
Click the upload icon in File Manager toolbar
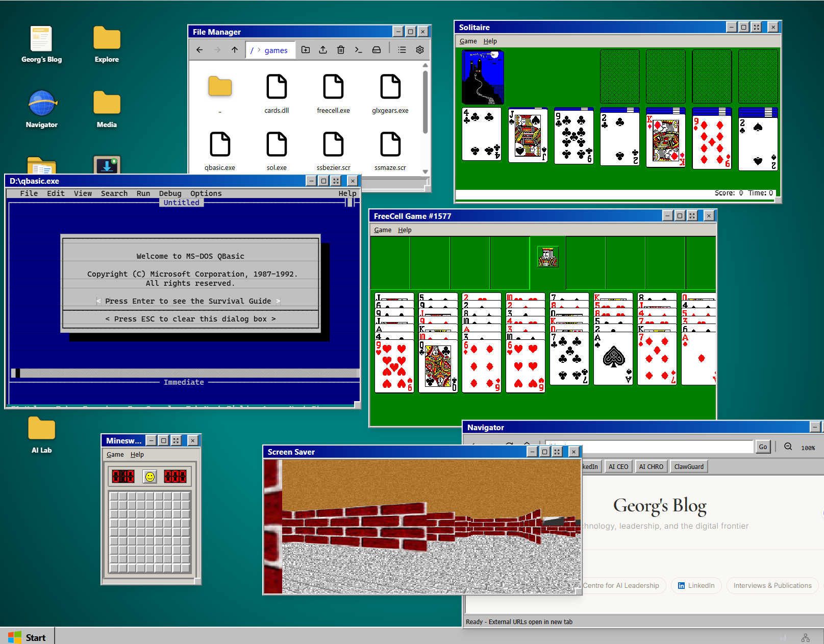coord(323,50)
